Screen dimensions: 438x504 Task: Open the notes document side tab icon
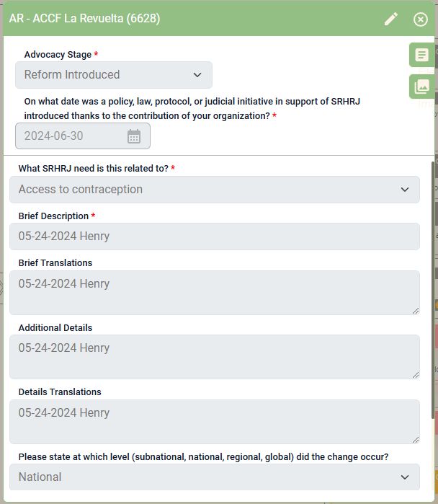pyautogui.click(x=421, y=55)
